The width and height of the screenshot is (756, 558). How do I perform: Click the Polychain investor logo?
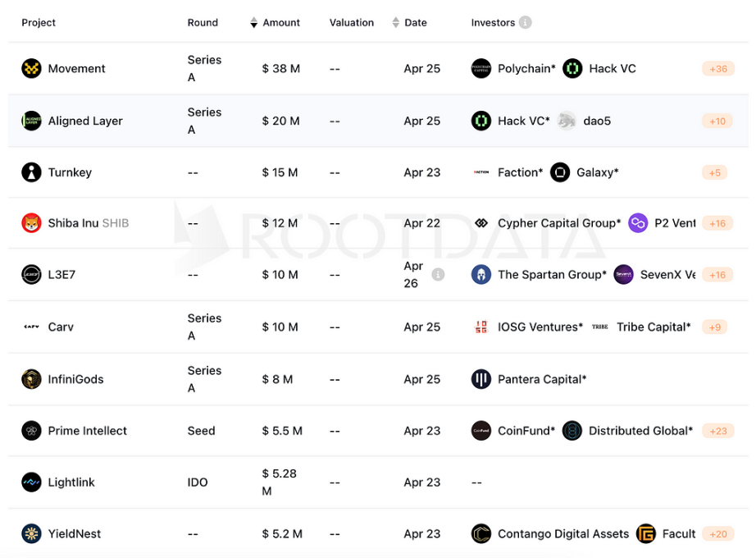481,69
